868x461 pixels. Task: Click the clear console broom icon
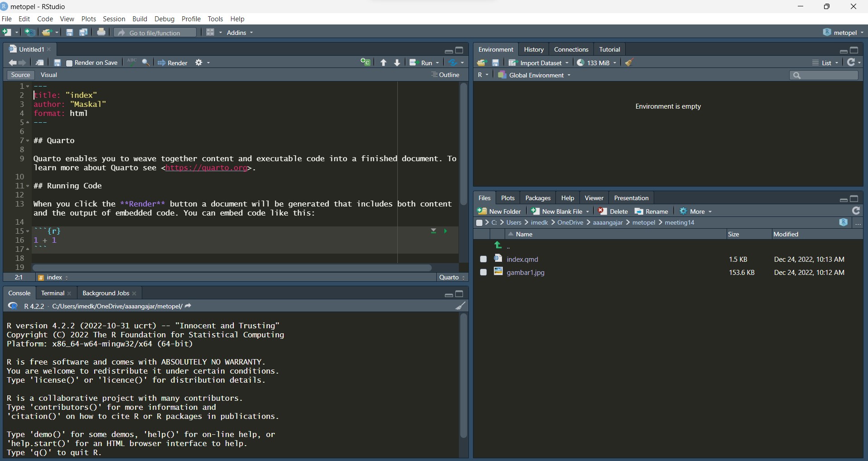[x=460, y=306]
